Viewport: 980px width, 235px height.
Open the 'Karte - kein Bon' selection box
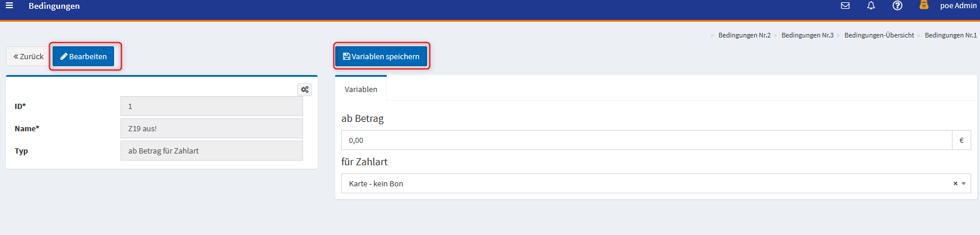[x=644, y=183]
